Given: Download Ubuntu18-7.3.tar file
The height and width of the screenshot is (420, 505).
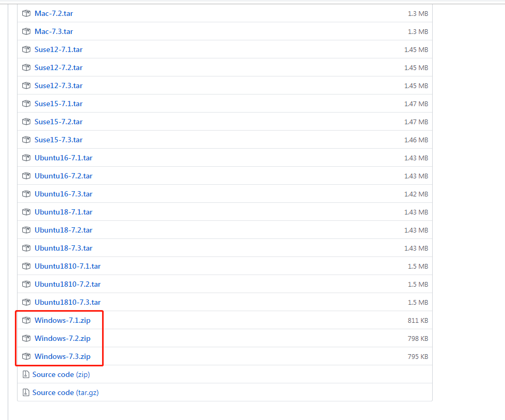Looking at the screenshot, I should tap(63, 248).
